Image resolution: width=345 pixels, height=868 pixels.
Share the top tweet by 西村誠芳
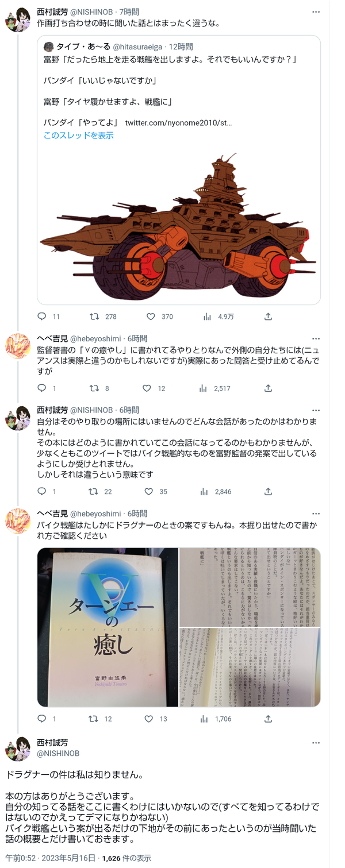pos(268,317)
